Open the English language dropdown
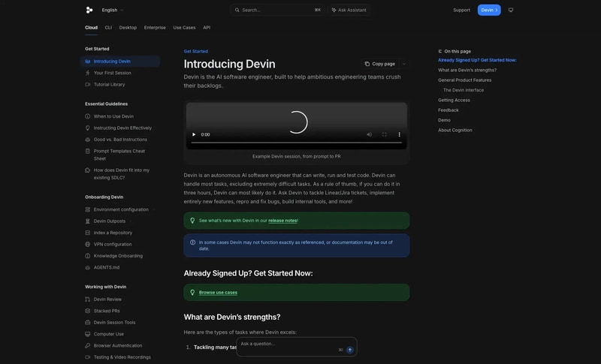Screen dimensions: 601x364 pyautogui.click(x=112, y=10)
